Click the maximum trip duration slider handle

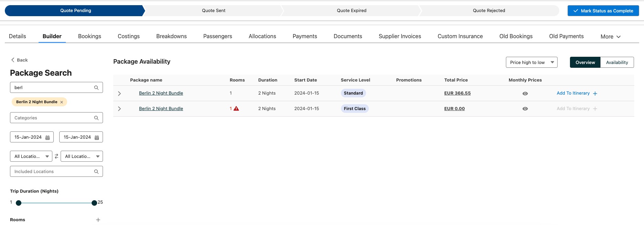click(94, 203)
